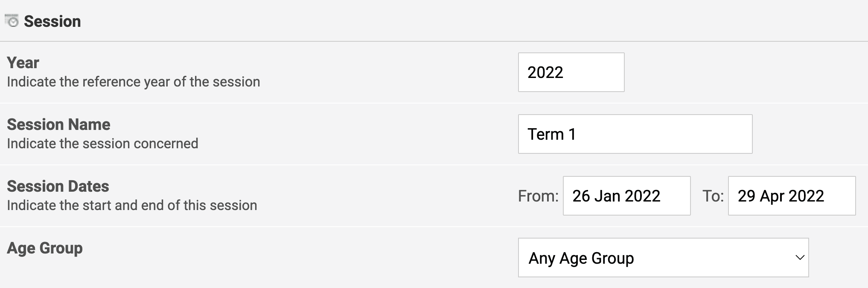Open the To date field showing 29 Apr 2022
This screenshot has height=288, width=868.
tap(792, 196)
